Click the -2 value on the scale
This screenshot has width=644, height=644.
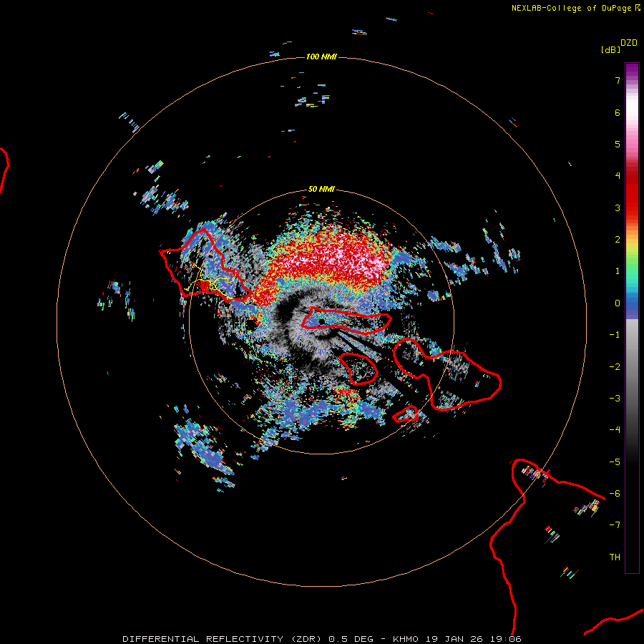(615, 367)
